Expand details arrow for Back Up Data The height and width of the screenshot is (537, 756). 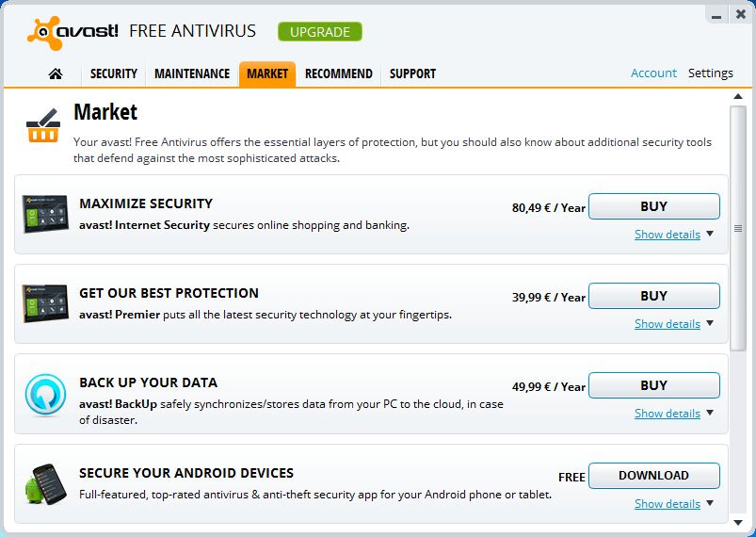710,413
